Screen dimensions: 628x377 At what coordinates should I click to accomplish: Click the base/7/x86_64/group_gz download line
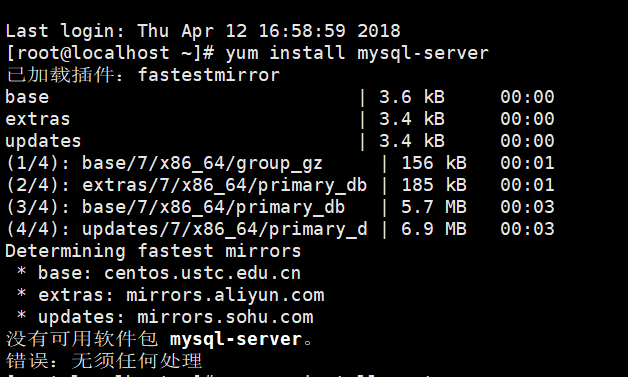click(280, 163)
